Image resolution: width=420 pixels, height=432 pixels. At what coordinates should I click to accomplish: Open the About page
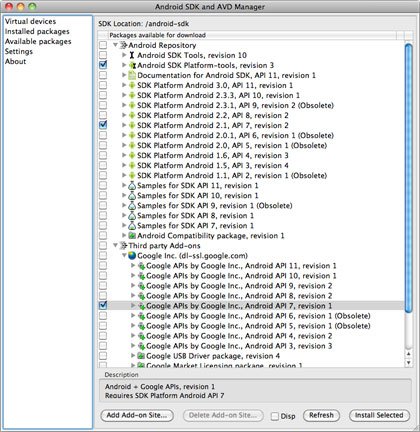click(15, 61)
